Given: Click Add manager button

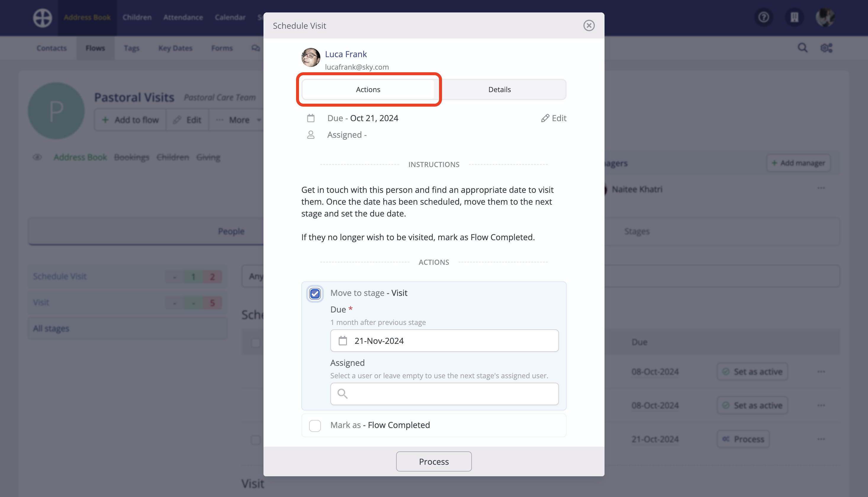Looking at the screenshot, I should (x=798, y=163).
